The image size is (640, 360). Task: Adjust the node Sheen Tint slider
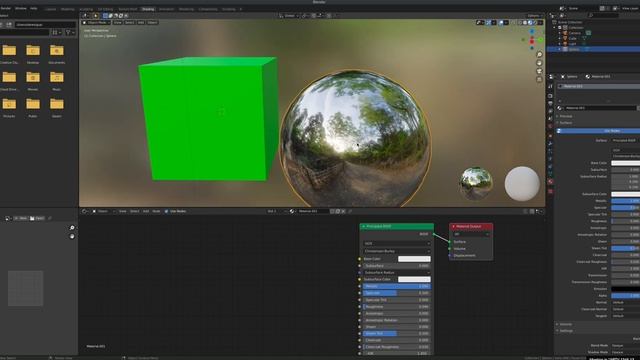(397, 333)
